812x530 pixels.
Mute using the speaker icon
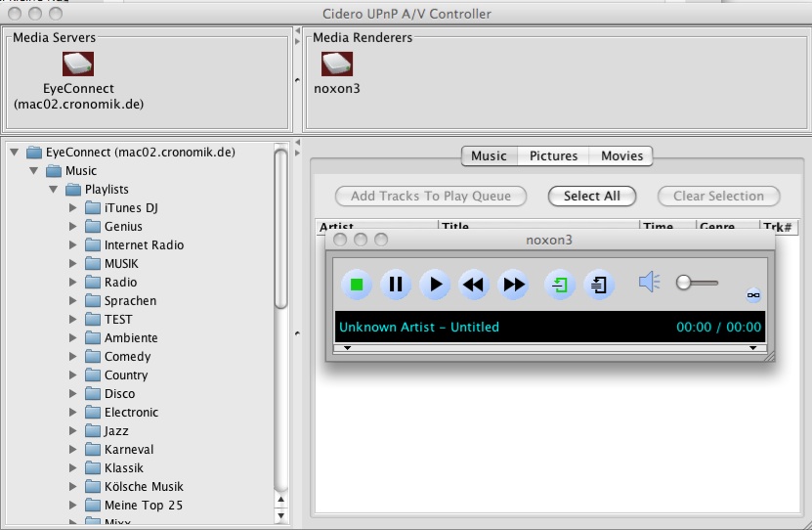649,283
